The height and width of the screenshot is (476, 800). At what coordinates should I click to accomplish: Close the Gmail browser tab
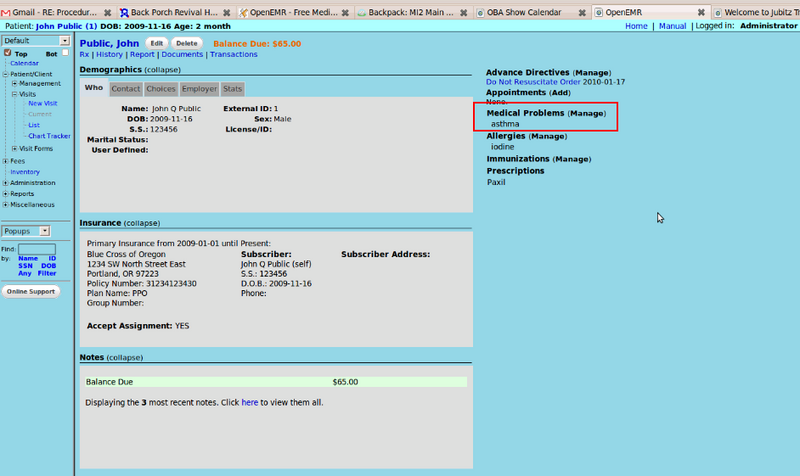(x=107, y=12)
